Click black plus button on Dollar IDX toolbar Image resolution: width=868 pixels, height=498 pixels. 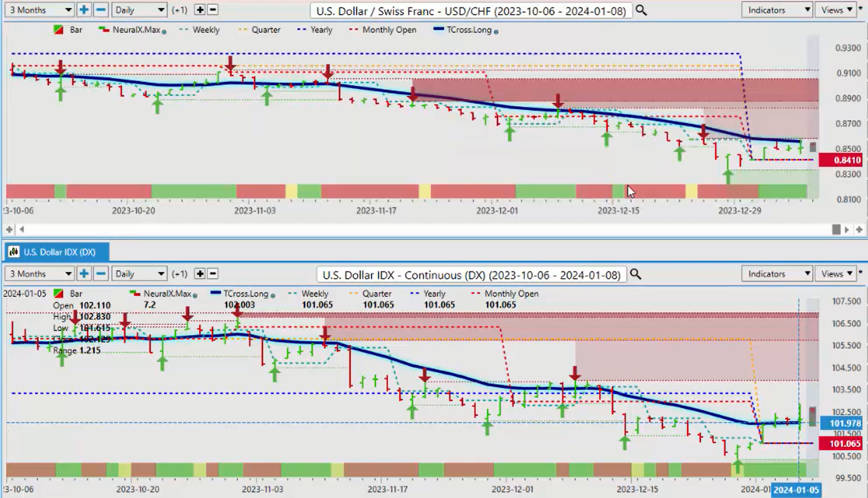[x=200, y=274]
